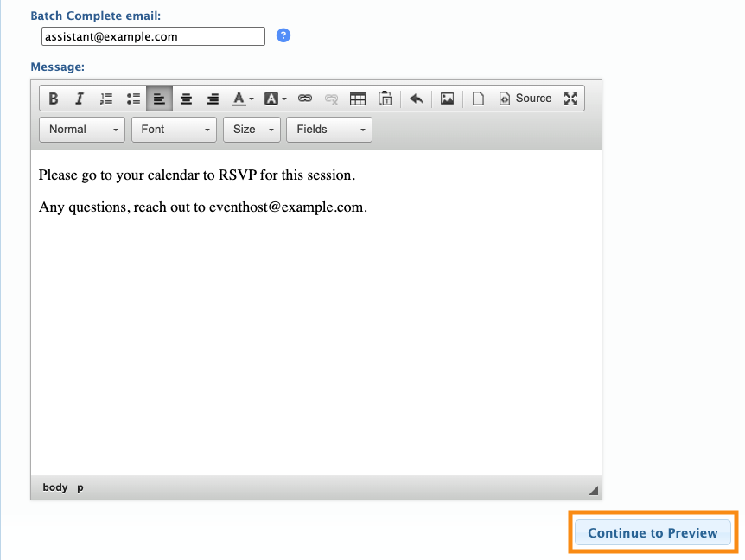Open the text color picker

243,99
